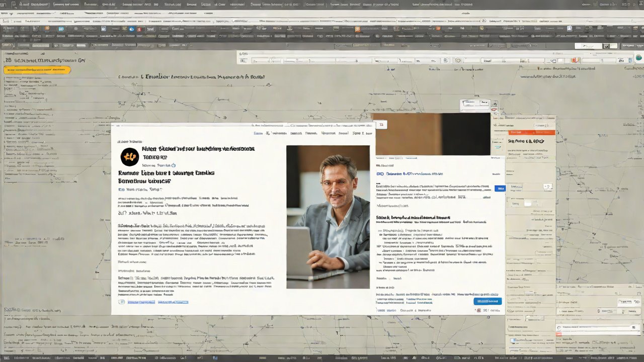Click the yellow highlighted label at top left
This screenshot has width=644, height=362.
37,70
